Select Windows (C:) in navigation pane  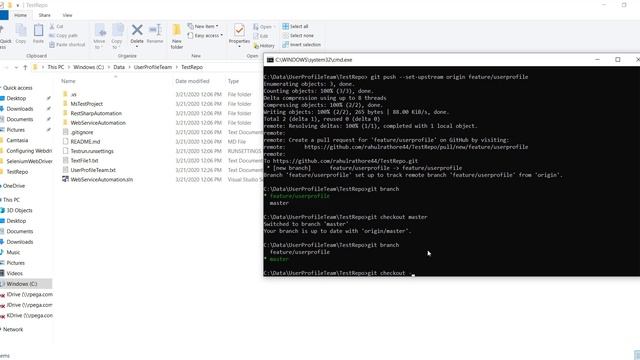[x=22, y=284]
